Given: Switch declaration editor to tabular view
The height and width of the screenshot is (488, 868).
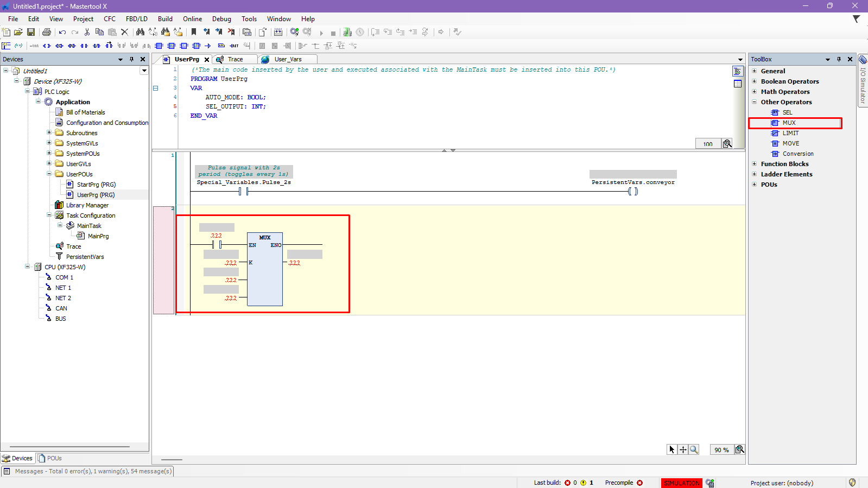Looking at the screenshot, I should pos(737,84).
